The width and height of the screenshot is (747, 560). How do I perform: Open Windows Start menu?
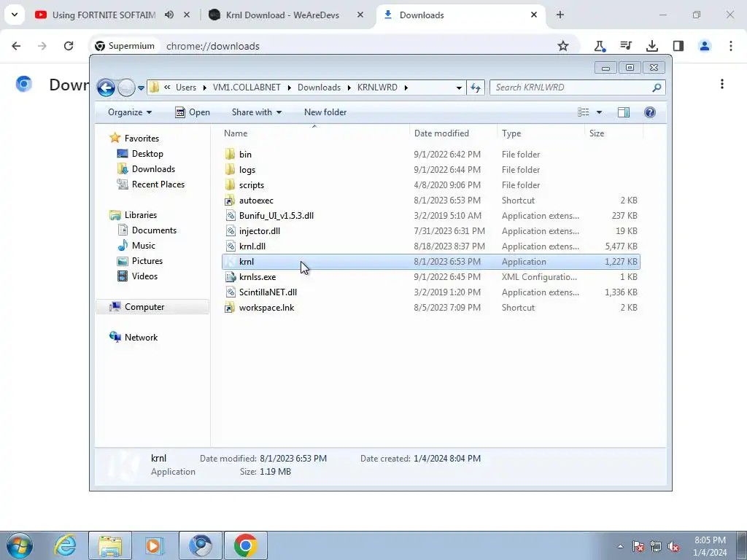(x=20, y=545)
